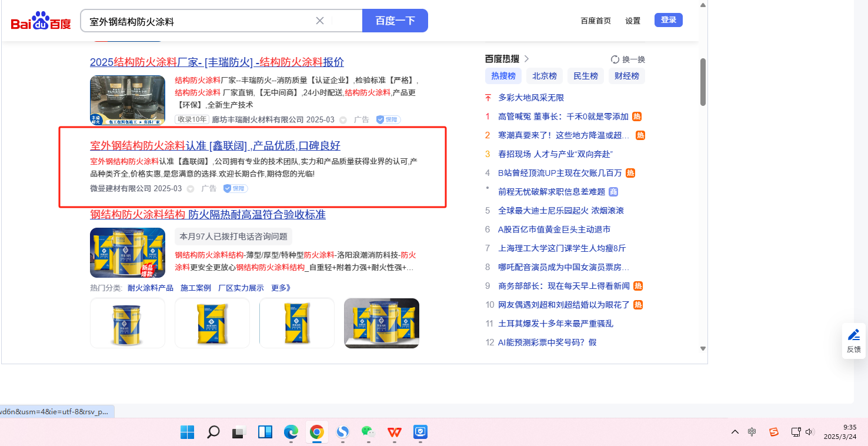Open the blue shield monitor app on the taskbar

pos(420,432)
